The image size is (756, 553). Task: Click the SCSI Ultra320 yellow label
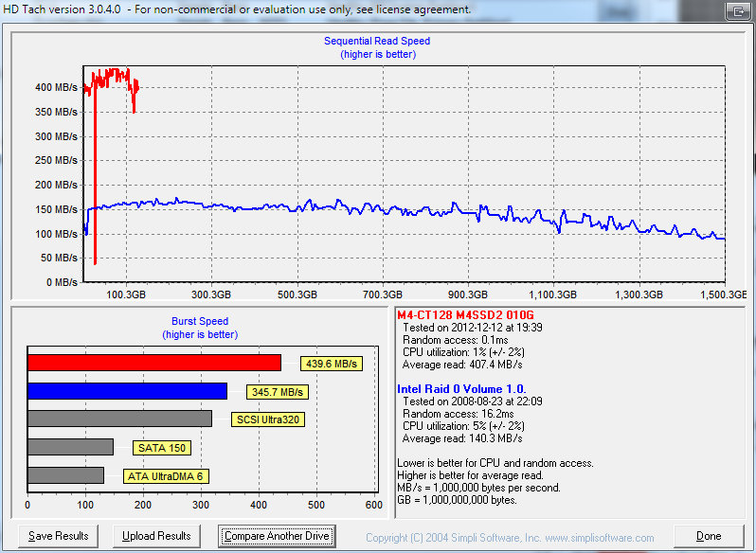point(268,419)
